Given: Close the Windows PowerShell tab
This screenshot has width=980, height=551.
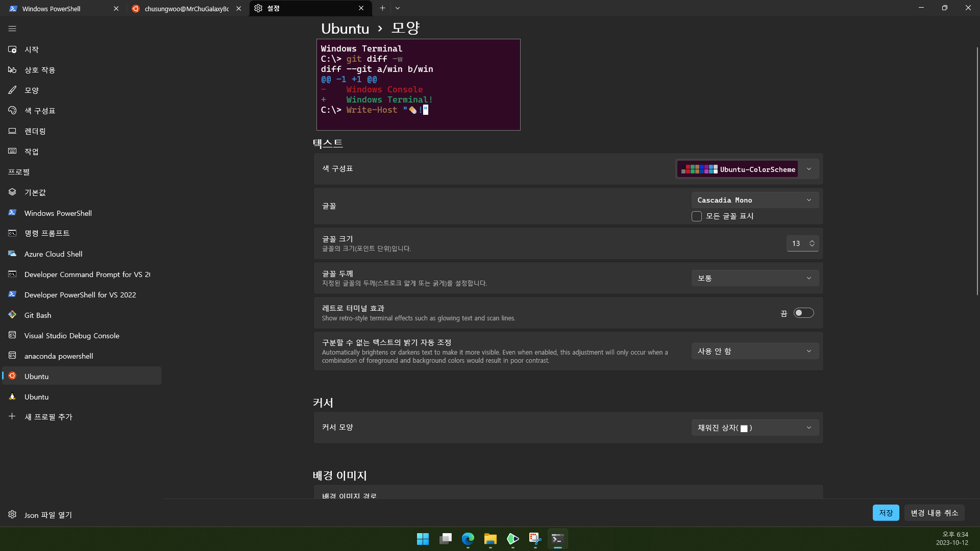Looking at the screenshot, I should coord(116,9).
